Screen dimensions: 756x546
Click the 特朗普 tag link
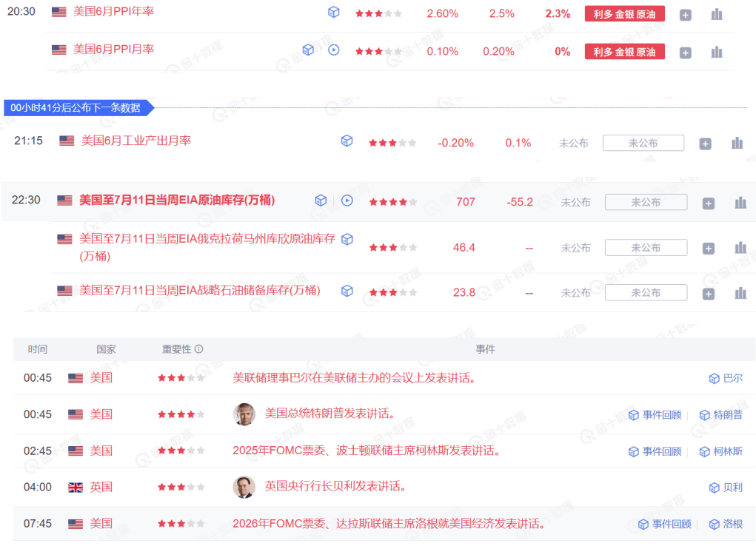coord(720,415)
